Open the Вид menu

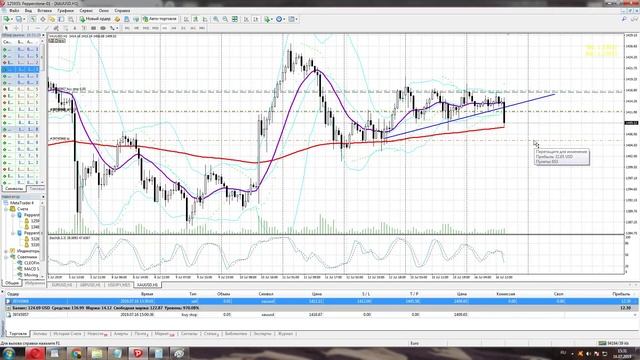28,11
